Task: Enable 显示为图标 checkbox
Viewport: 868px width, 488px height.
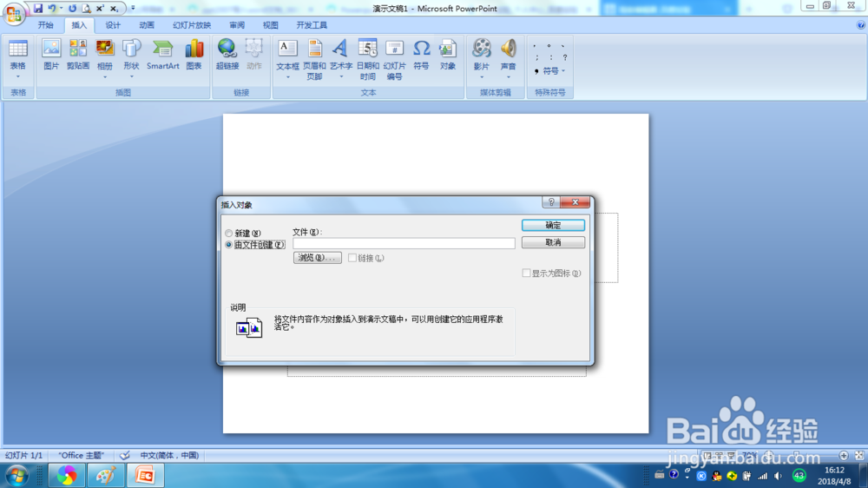Action: tap(526, 273)
